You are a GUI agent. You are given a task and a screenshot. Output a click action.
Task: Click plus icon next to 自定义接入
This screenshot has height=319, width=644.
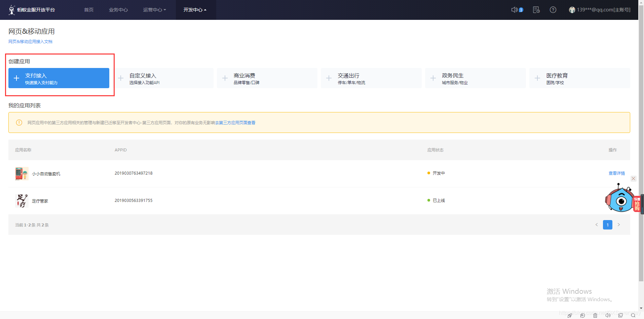[x=121, y=78]
